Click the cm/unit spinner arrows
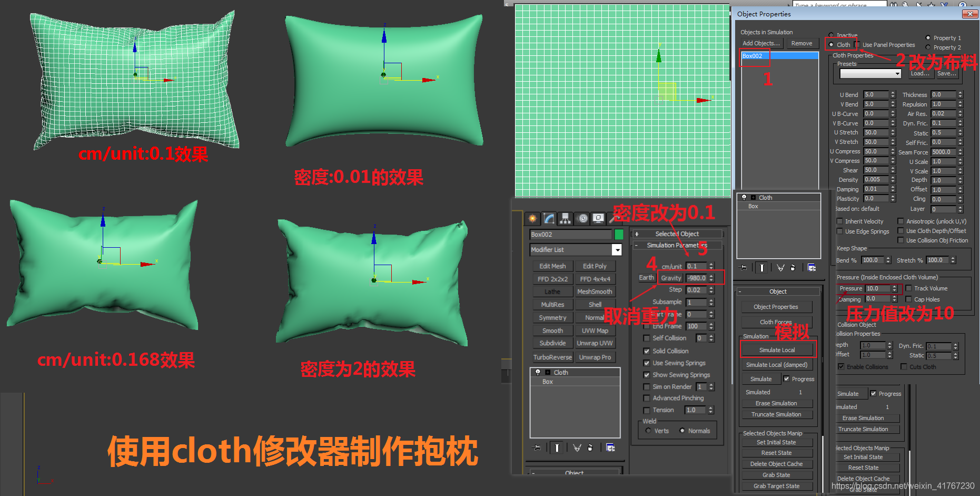The height and width of the screenshot is (496, 980). [711, 266]
